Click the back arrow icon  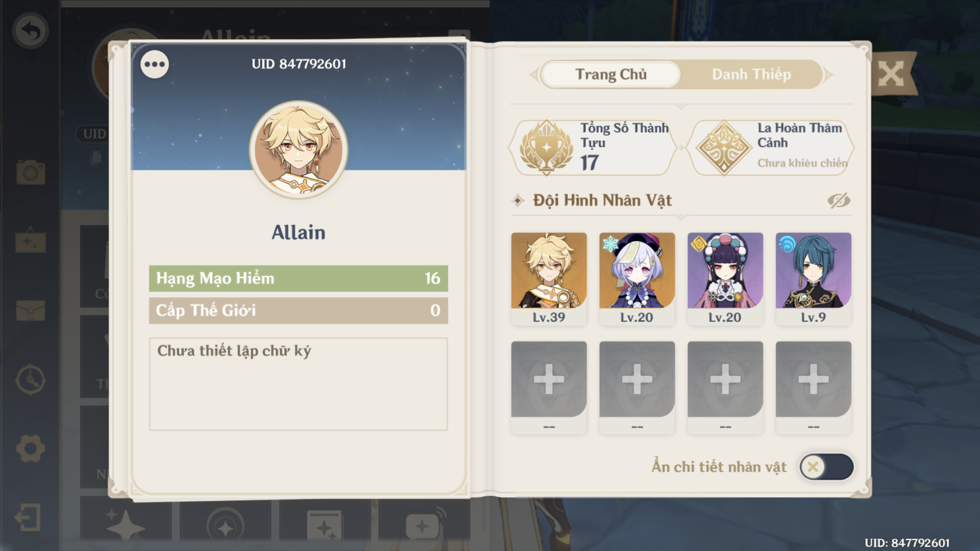[x=31, y=31]
